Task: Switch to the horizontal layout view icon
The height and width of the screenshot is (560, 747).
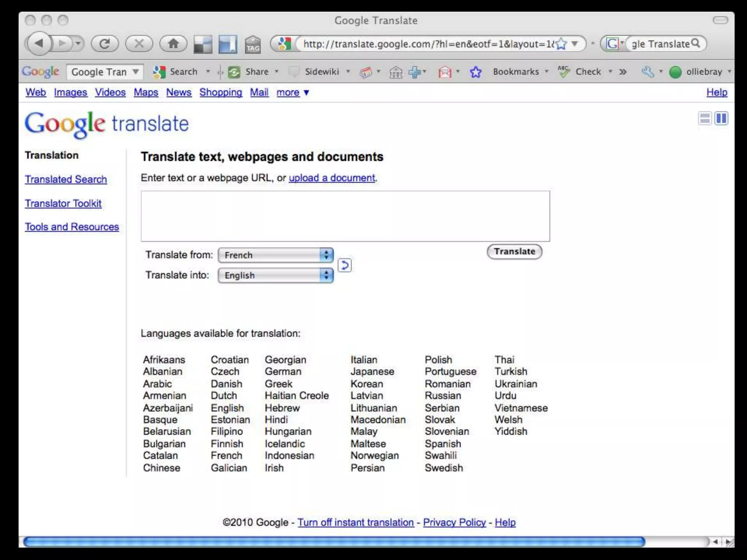Action: click(705, 118)
